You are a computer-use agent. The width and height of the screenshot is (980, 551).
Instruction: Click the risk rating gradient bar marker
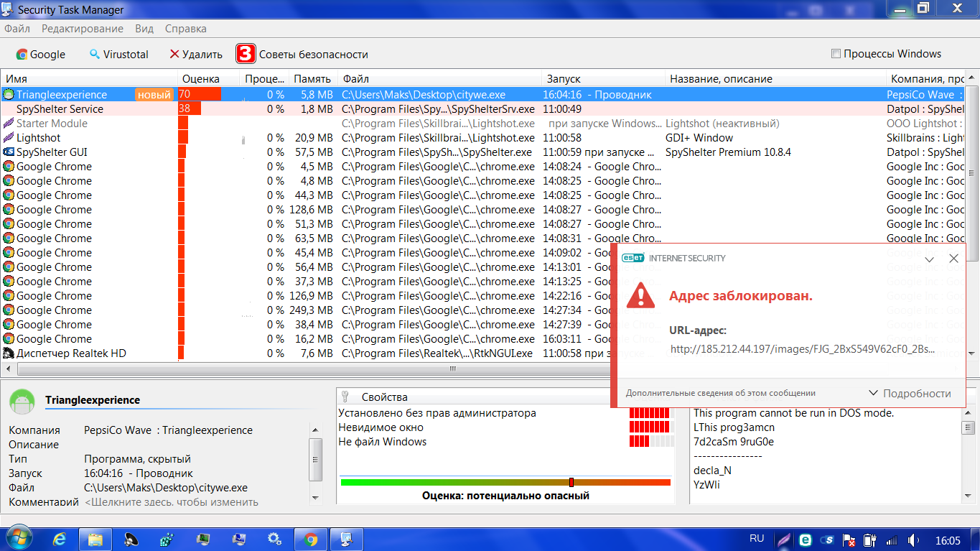[571, 482]
